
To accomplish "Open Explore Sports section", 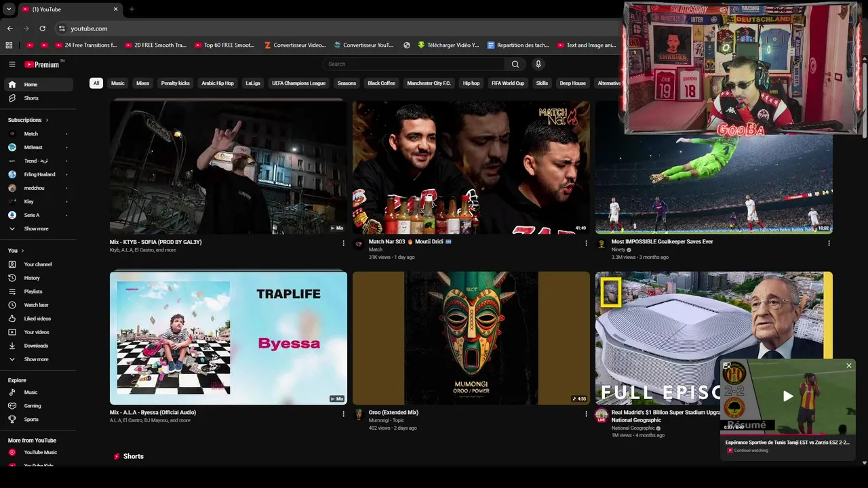I will (x=39, y=420).
